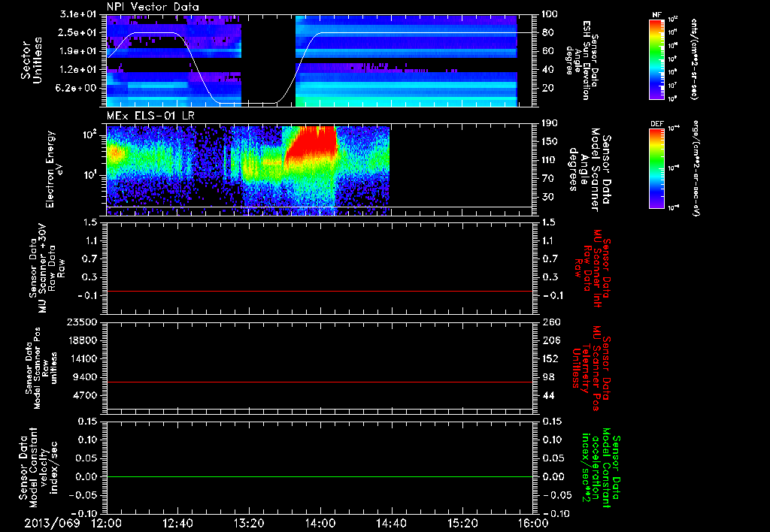Click the "ergs/(cm**2-sr-sec-eV)" units label

(x=696, y=168)
